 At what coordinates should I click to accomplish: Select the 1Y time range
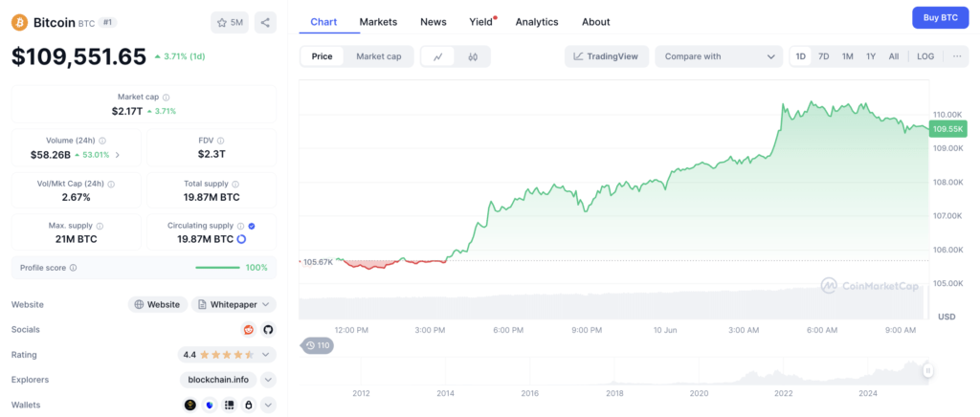tap(871, 56)
